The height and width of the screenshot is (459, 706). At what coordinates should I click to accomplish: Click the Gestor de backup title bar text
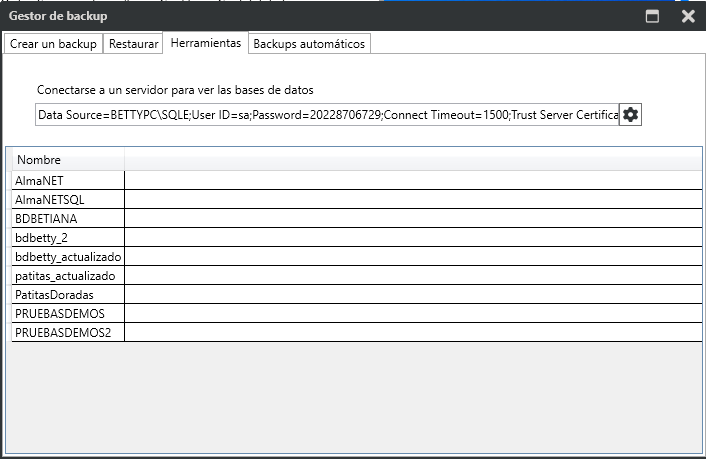pyautogui.click(x=58, y=16)
